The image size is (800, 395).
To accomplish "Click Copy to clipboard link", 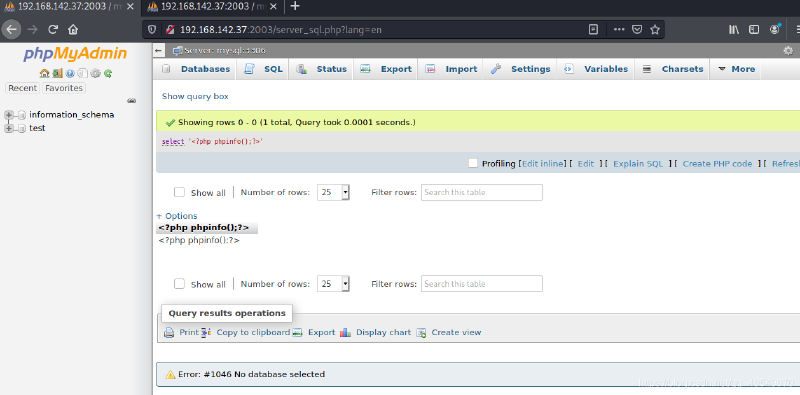I will pyautogui.click(x=246, y=332).
